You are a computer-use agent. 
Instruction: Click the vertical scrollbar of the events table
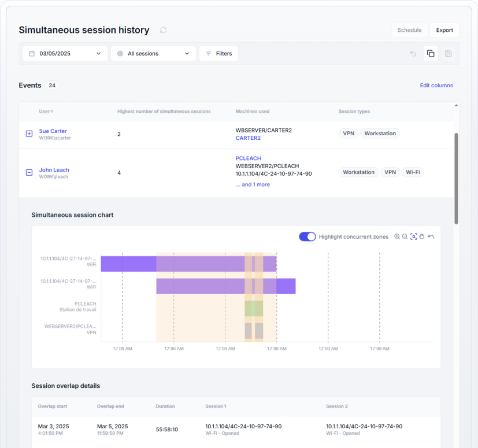456,178
